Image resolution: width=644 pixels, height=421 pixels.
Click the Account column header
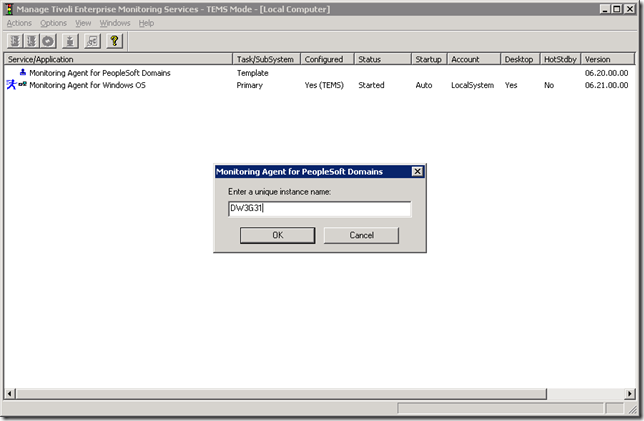(474, 59)
